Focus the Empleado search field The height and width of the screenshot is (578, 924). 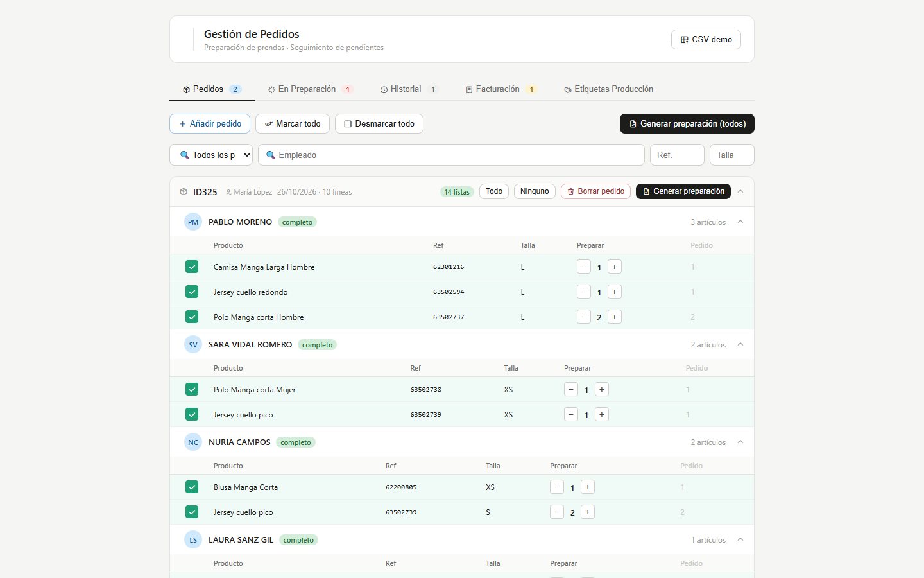coord(451,155)
